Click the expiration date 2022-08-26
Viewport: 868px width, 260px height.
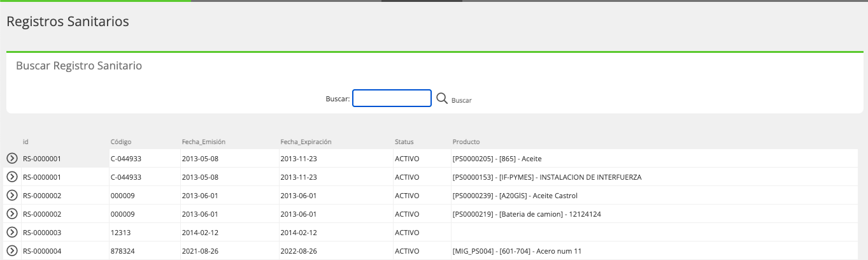click(x=299, y=251)
